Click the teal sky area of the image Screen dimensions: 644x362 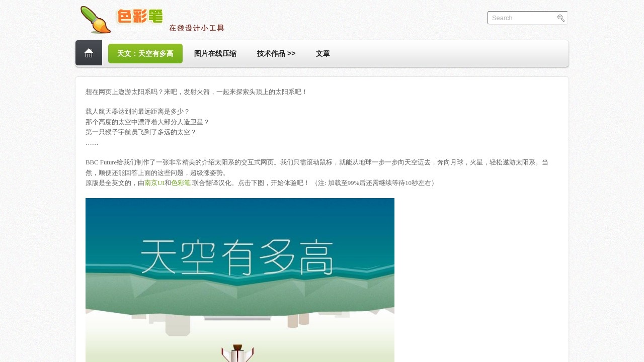(352, 216)
